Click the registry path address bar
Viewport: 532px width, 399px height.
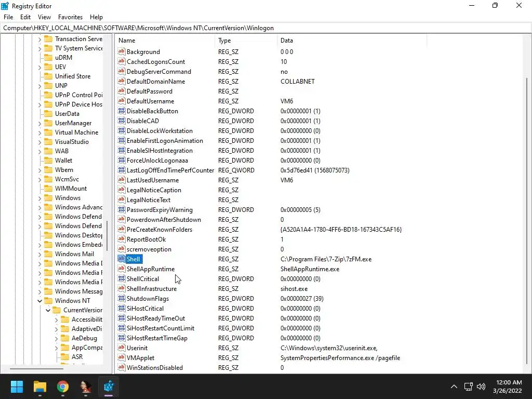[x=266, y=28]
